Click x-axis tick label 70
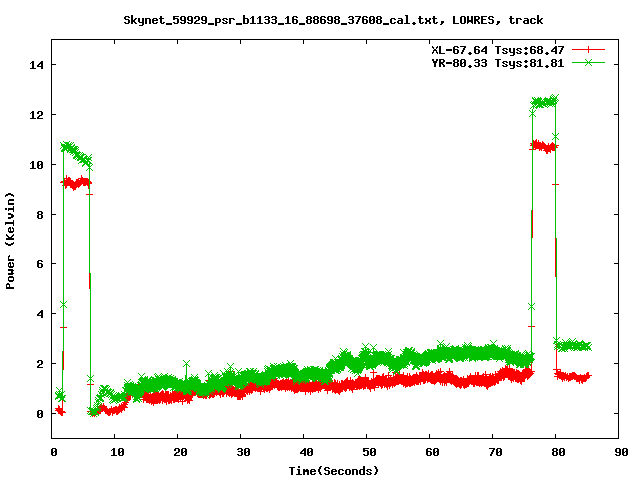 (495, 452)
